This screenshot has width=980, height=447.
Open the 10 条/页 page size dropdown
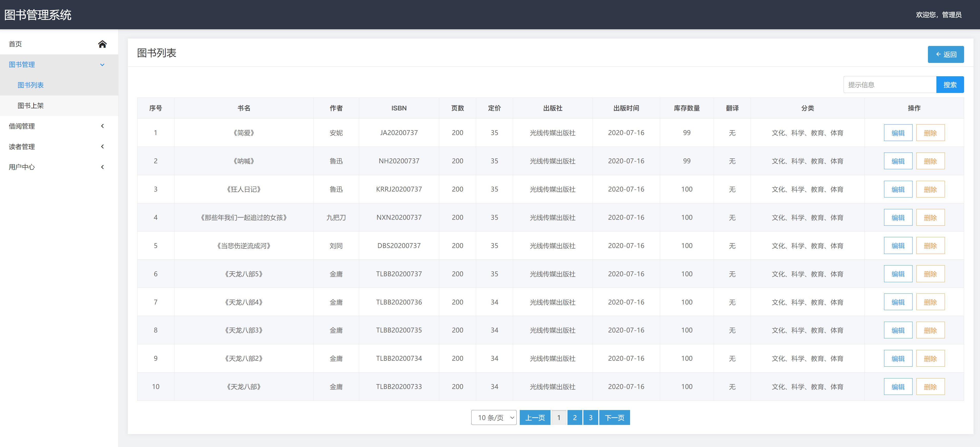[493, 418]
